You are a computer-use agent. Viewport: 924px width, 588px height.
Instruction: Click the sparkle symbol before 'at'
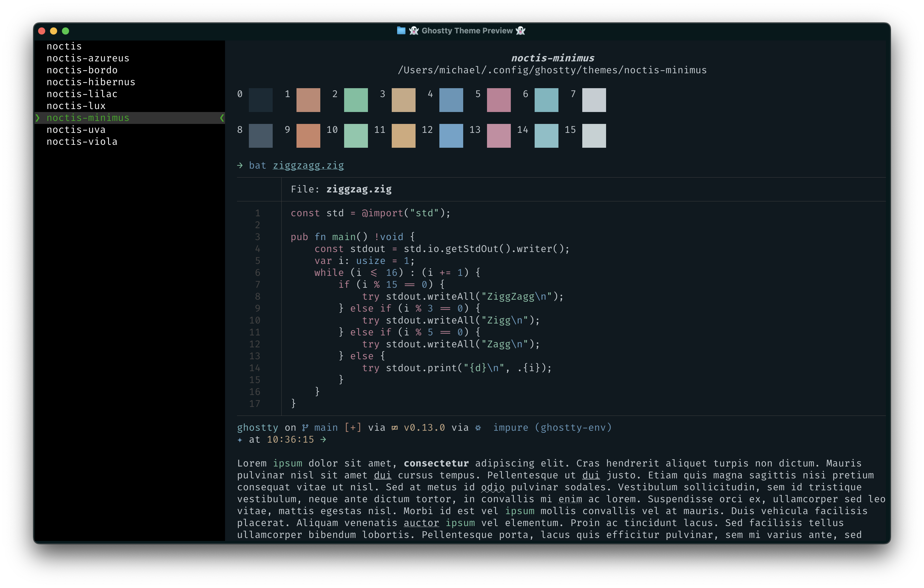(240, 440)
